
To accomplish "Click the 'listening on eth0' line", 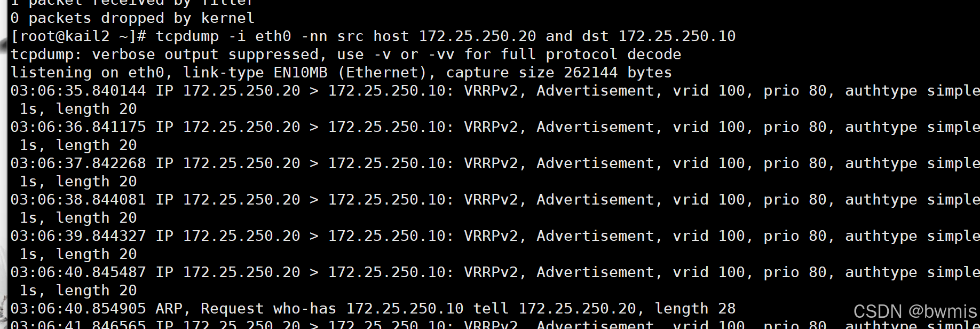I will 341,73.
